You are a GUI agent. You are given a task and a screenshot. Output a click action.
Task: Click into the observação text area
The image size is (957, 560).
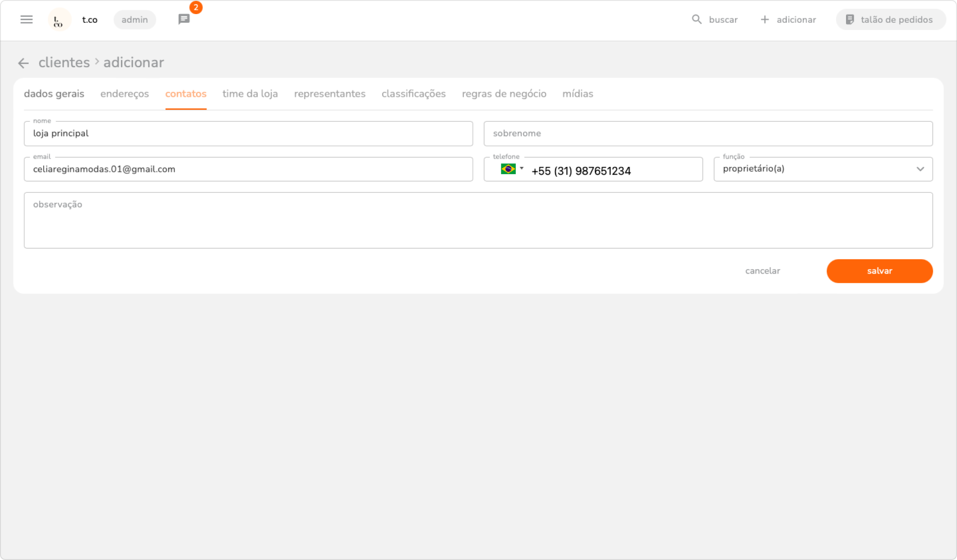click(478, 220)
